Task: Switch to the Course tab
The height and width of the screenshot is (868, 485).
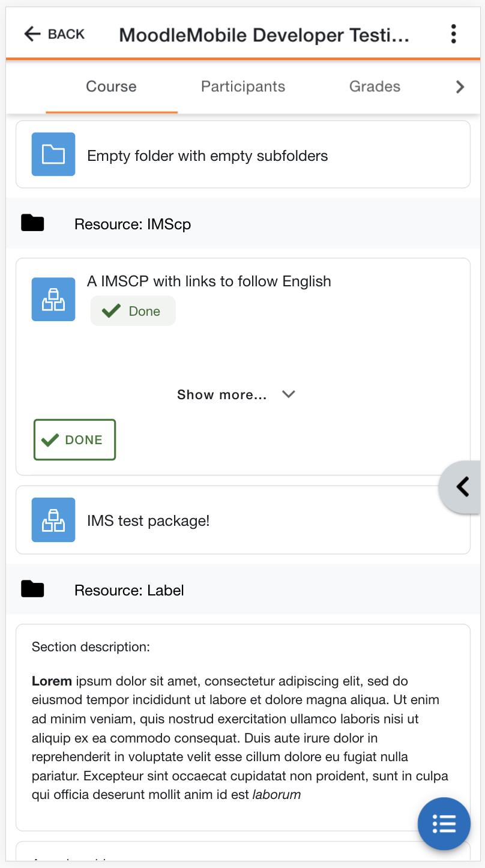Action: (x=111, y=86)
